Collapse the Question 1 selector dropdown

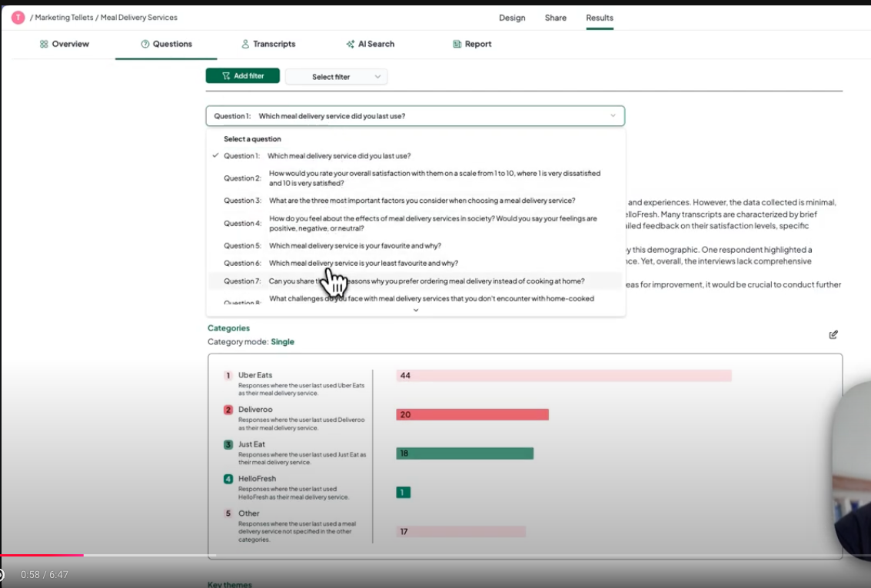click(x=415, y=116)
